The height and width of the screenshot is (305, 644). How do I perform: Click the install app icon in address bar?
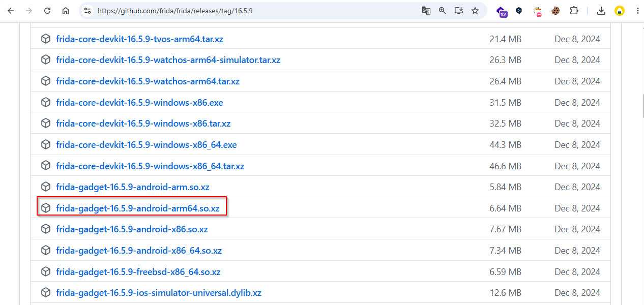tap(459, 11)
